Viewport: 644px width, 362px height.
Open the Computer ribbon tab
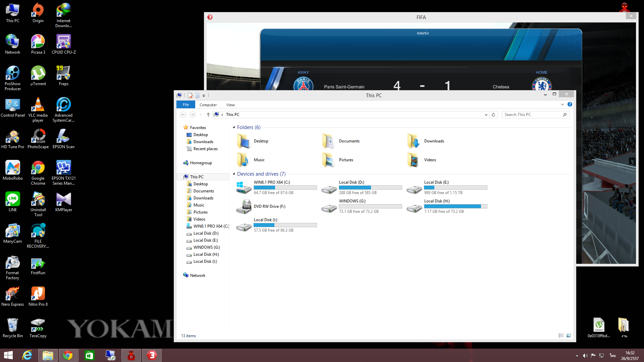click(208, 105)
